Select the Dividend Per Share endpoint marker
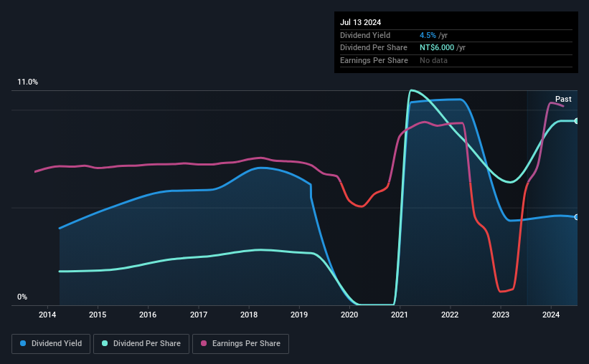Image resolution: width=589 pixels, height=364 pixels. (577, 121)
